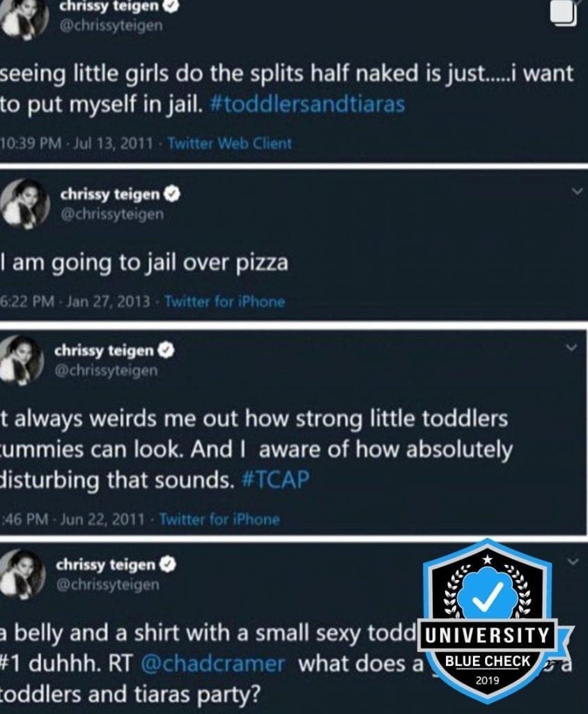Open the #toddlersandtiaras hashtag
This screenshot has width=588, height=714.
pyautogui.click(x=307, y=105)
